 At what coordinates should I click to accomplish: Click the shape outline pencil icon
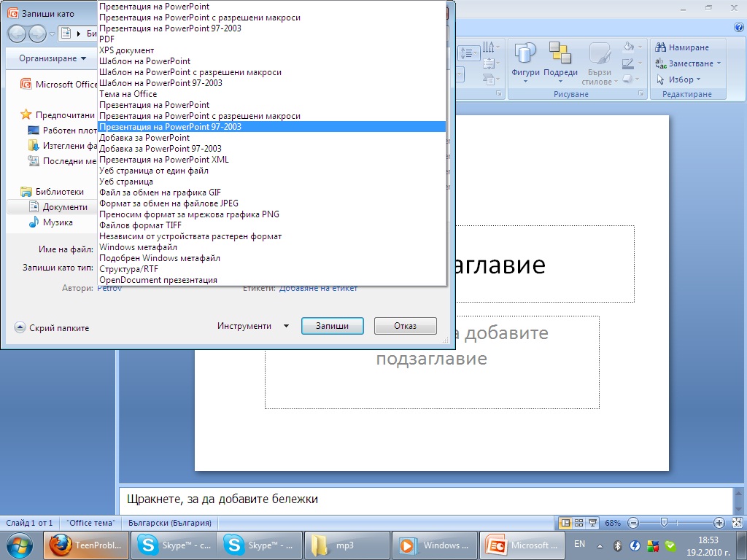pyautogui.click(x=628, y=63)
